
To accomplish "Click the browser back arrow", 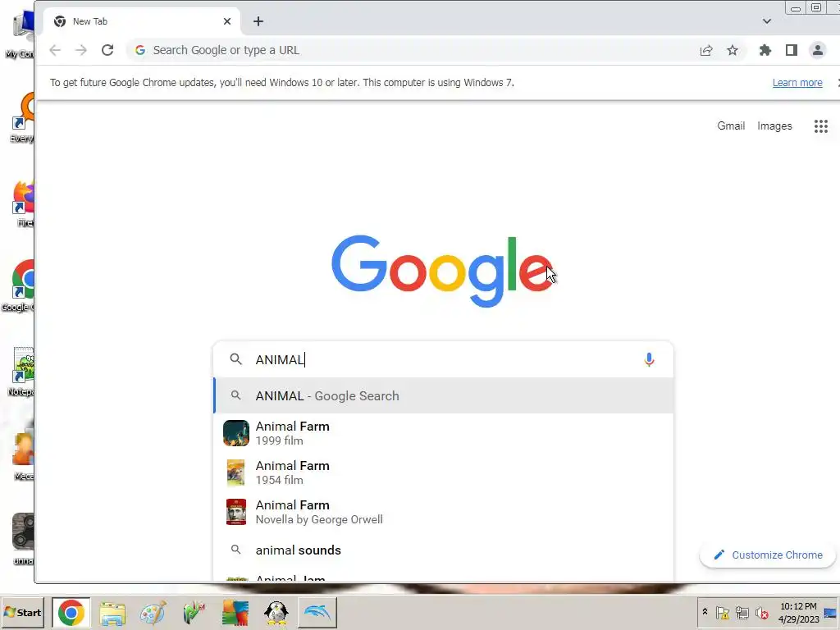I will 55,50.
